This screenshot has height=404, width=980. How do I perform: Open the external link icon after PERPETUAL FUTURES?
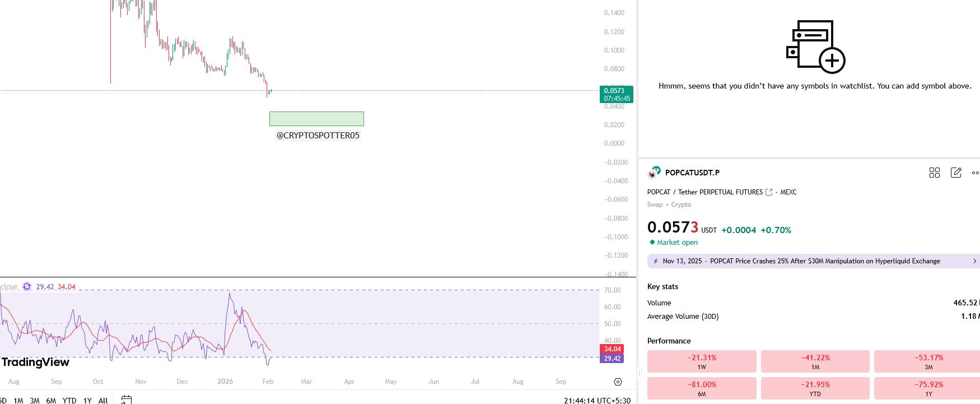[x=769, y=192]
